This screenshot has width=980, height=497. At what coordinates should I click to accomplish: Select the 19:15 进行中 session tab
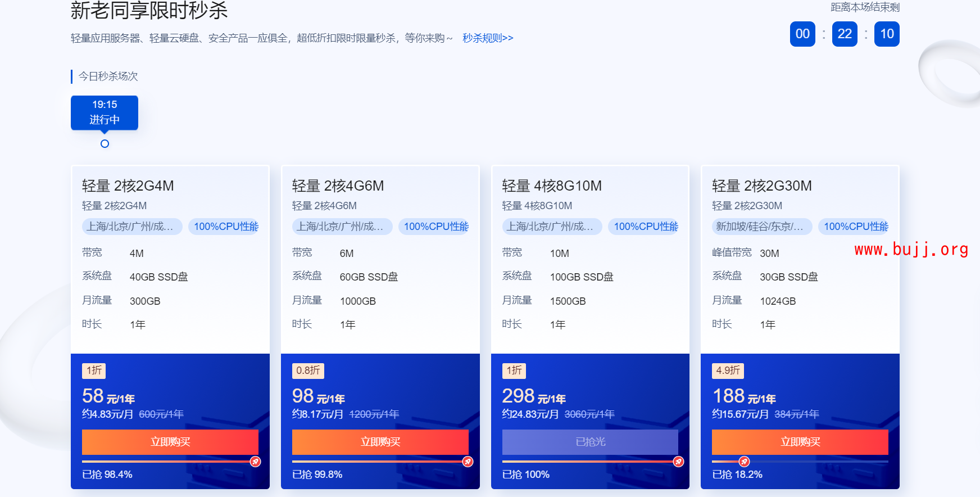(x=105, y=112)
